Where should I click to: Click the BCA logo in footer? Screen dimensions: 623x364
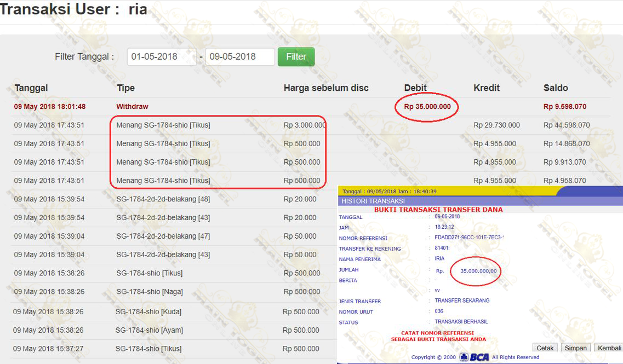coord(475,357)
